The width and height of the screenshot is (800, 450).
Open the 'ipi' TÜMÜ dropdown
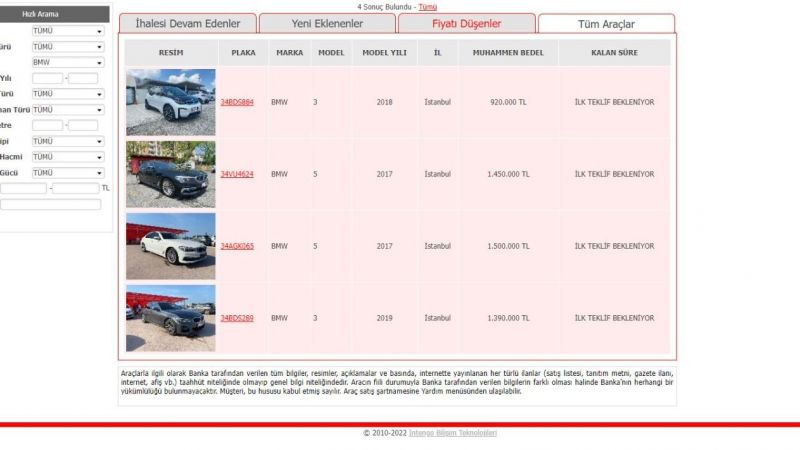(x=68, y=141)
